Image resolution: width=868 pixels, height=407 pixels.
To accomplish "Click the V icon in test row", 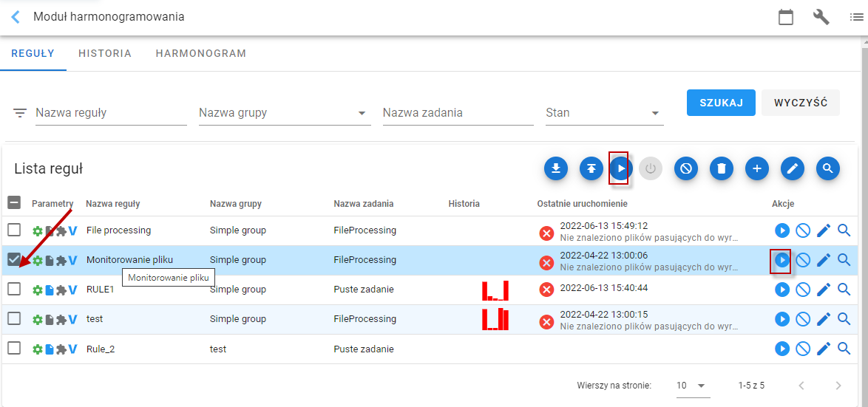I will 72,319.
